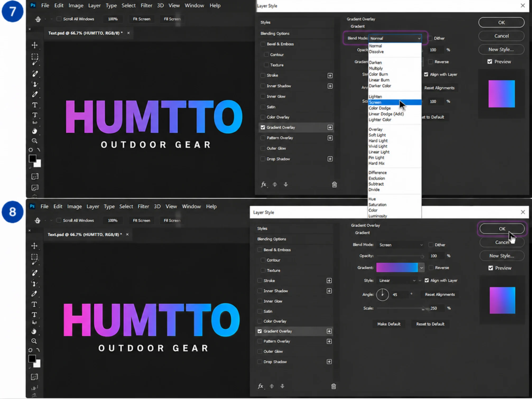Click the Quick Mask mode icon in top toolbar

(x=35, y=176)
